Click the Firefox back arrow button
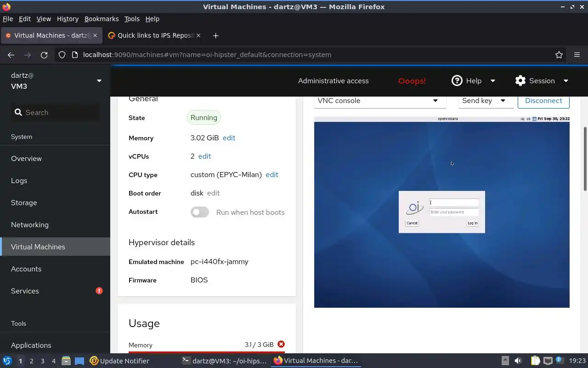The height and width of the screenshot is (368, 588). 11,55
